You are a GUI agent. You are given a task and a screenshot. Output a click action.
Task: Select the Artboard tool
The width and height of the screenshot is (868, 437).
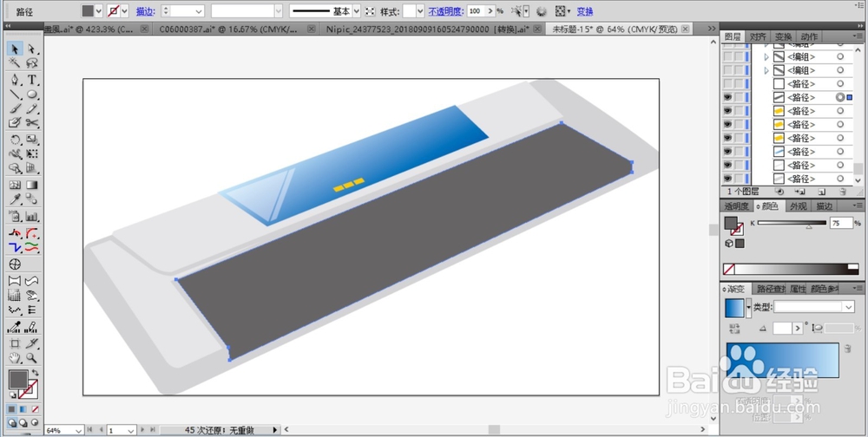pyautogui.click(x=15, y=343)
